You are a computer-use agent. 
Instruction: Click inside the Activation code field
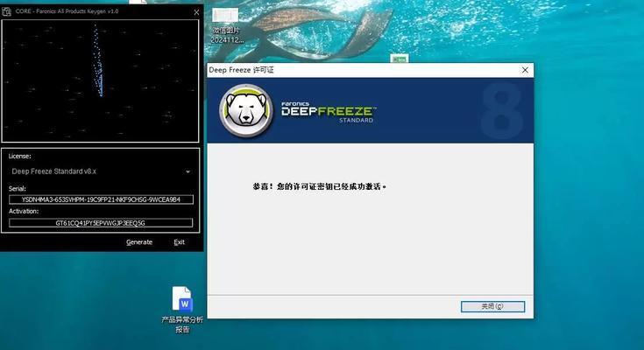[101, 223]
